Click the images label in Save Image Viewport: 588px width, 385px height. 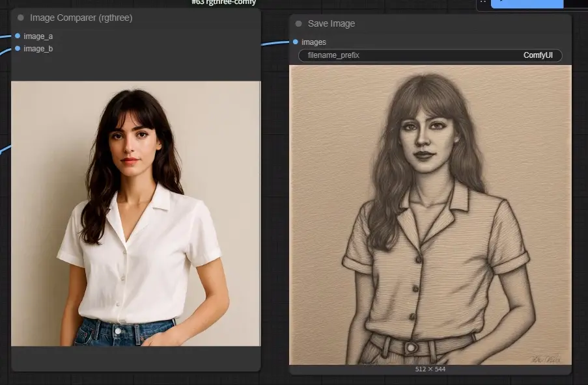click(314, 42)
